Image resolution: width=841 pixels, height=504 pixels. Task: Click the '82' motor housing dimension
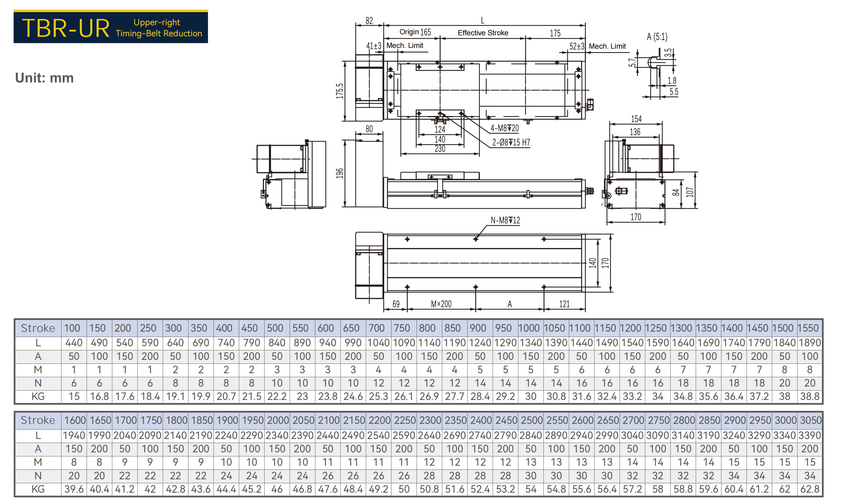[x=369, y=21]
